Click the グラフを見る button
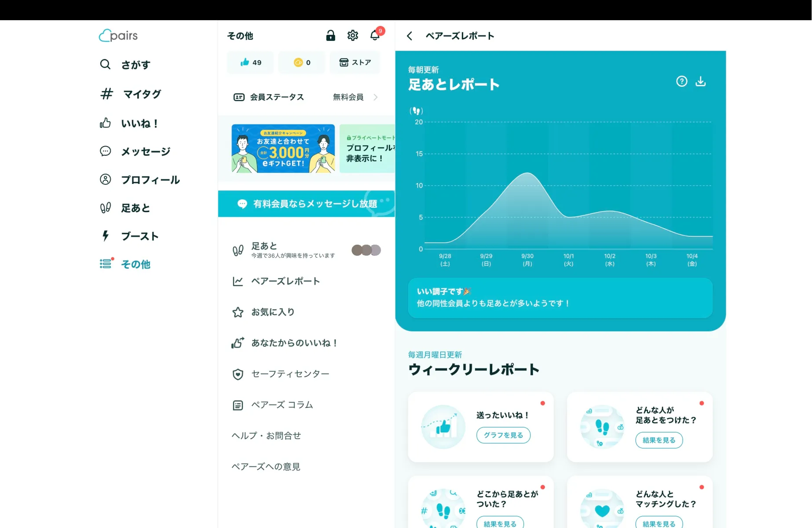This screenshot has width=812, height=528. (503, 435)
